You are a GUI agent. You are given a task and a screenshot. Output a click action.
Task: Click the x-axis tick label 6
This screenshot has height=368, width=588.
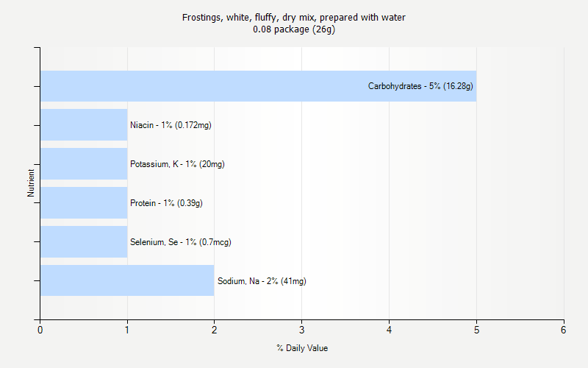click(564, 330)
